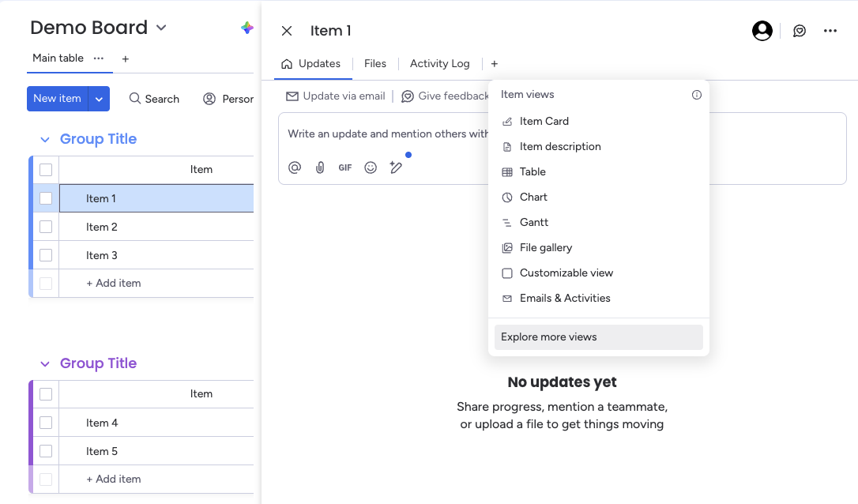The image size is (858, 504).
Task: Check the checkbox for Item 4
Action: coord(46,423)
